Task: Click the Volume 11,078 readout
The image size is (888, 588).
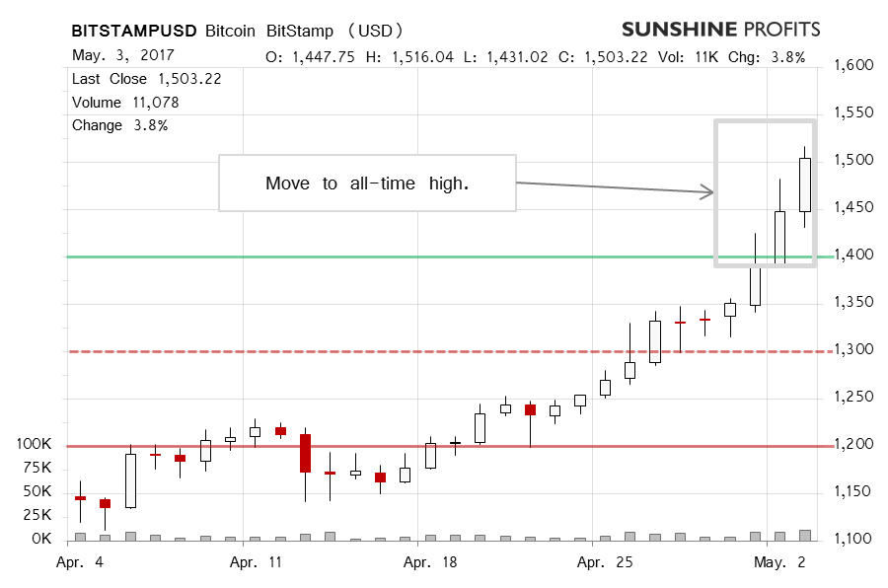Action: [x=125, y=103]
